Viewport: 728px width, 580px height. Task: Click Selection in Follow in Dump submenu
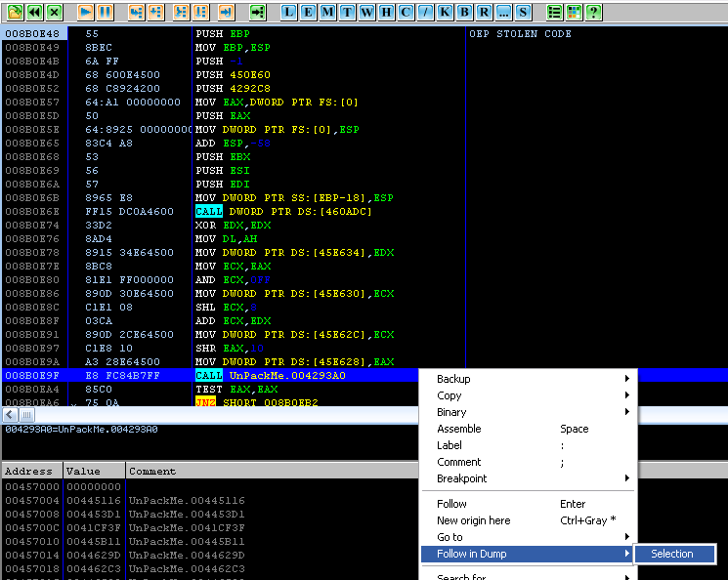click(672, 554)
